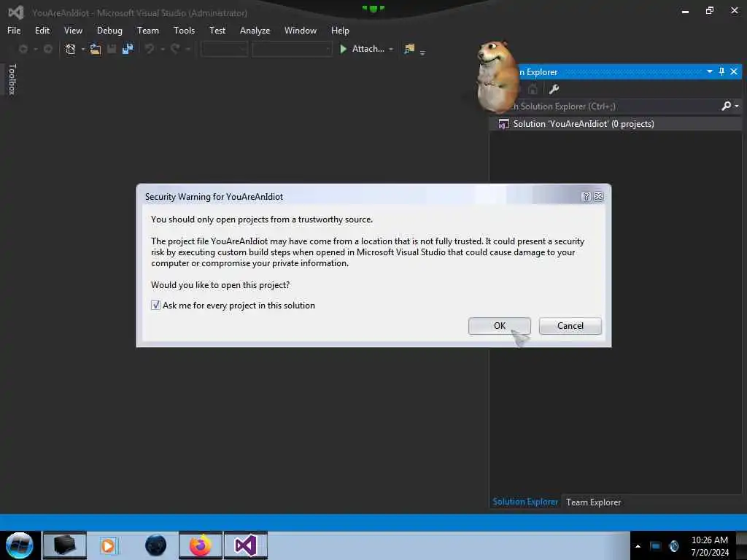Click the Find in Files toolbar icon
Image resolution: width=747 pixels, height=560 pixels.
click(x=409, y=49)
